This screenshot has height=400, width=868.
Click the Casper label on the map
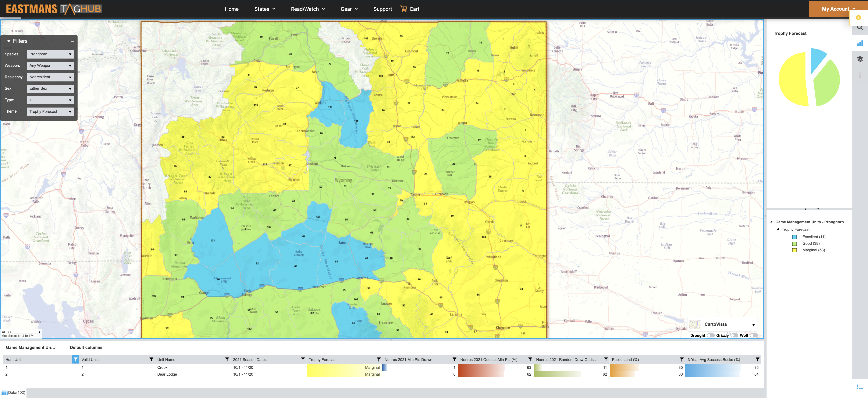click(415, 195)
